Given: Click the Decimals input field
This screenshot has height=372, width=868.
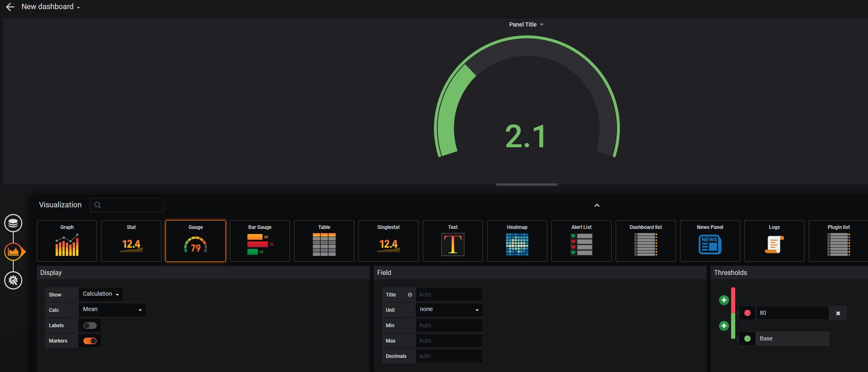Looking at the screenshot, I should [x=449, y=356].
